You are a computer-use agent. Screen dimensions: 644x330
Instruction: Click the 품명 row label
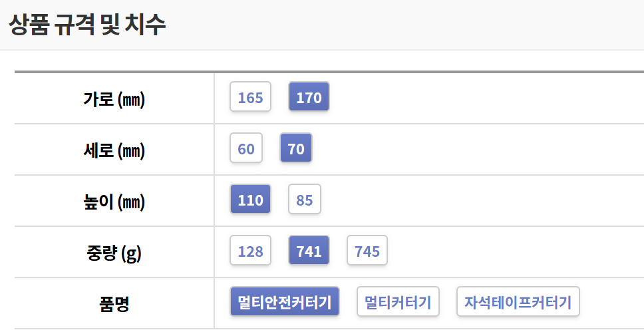tap(114, 304)
